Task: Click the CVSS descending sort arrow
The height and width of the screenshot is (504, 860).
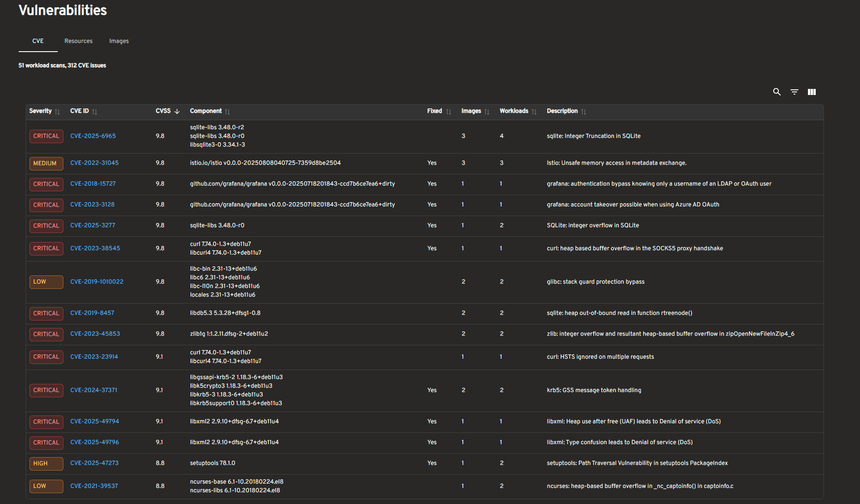Action: pos(177,111)
